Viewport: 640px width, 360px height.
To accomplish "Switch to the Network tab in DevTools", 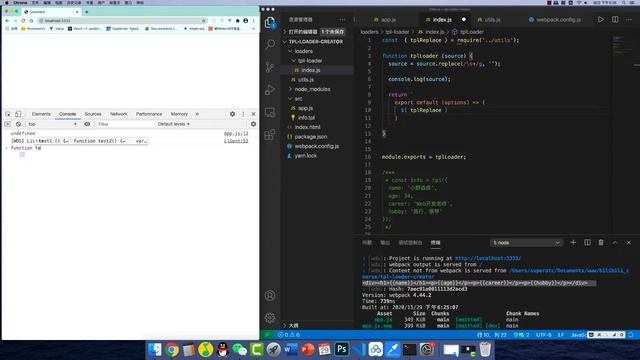I will pyautogui.click(x=119, y=114).
